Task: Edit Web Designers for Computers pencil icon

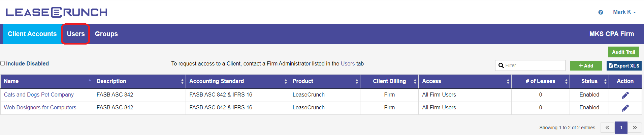Action: (625, 108)
